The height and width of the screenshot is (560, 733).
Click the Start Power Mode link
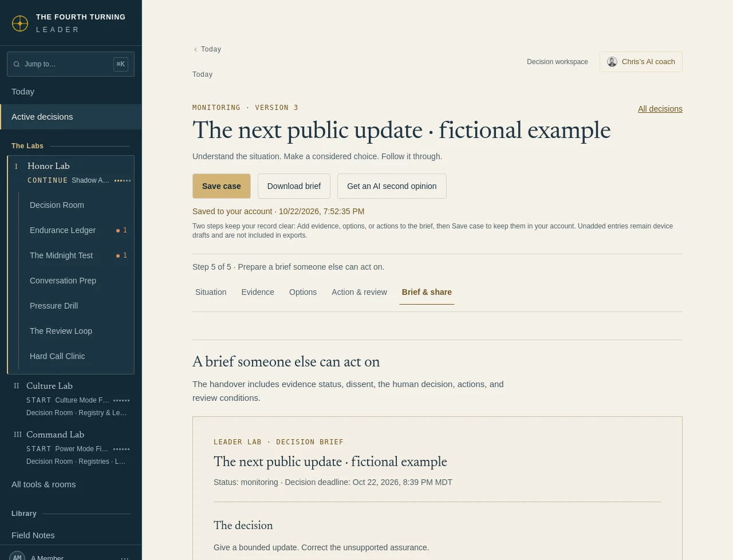pos(78,449)
